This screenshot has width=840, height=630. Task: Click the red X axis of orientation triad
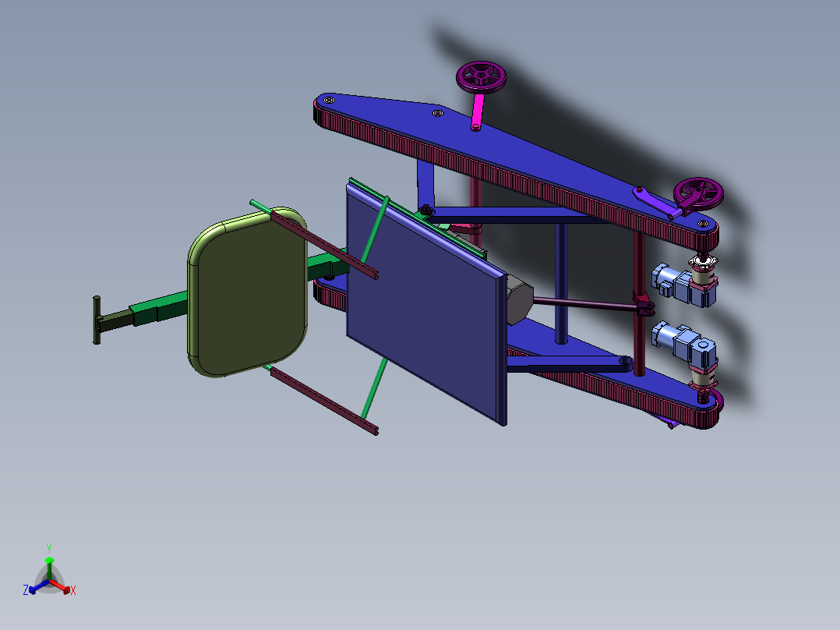[62, 586]
